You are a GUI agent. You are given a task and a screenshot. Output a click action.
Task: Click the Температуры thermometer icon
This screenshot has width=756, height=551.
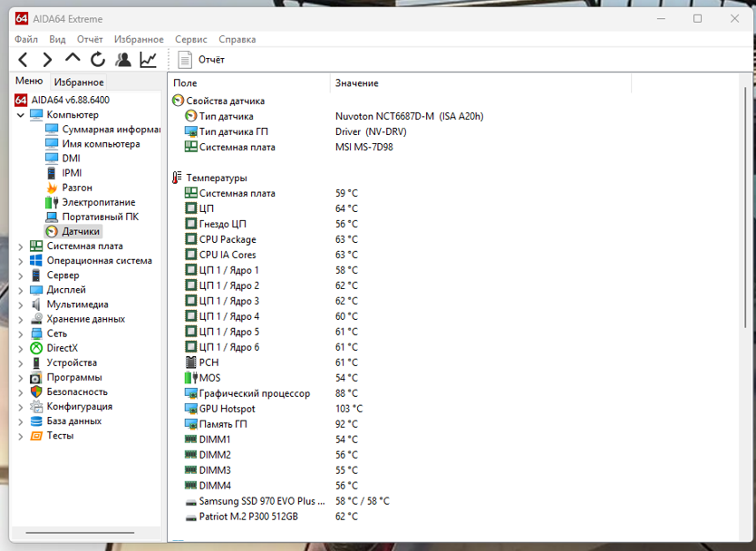177,178
